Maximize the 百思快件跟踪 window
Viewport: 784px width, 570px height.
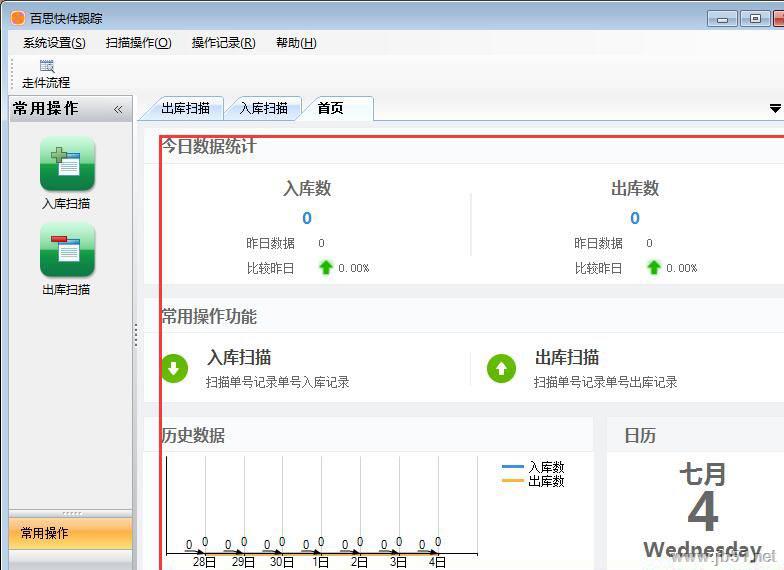(756, 19)
